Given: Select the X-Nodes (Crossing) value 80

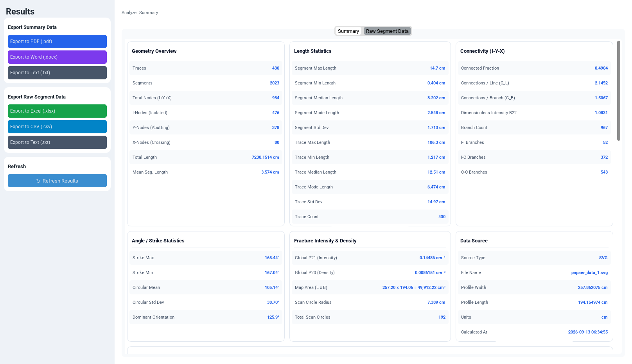Looking at the screenshot, I should tap(277, 142).
